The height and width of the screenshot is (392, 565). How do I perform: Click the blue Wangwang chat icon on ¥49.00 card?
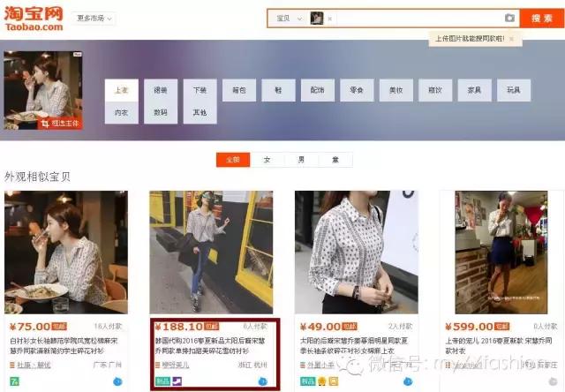point(408,381)
